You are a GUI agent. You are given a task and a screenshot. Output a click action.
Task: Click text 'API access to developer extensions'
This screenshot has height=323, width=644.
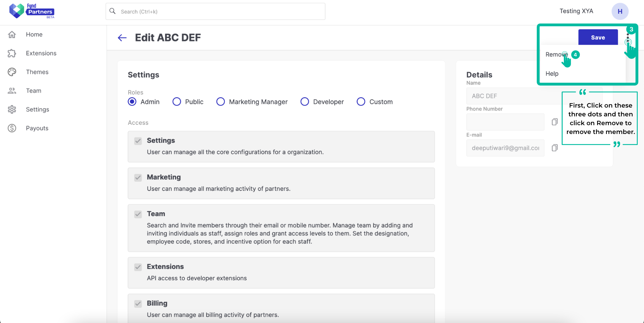coord(197,278)
